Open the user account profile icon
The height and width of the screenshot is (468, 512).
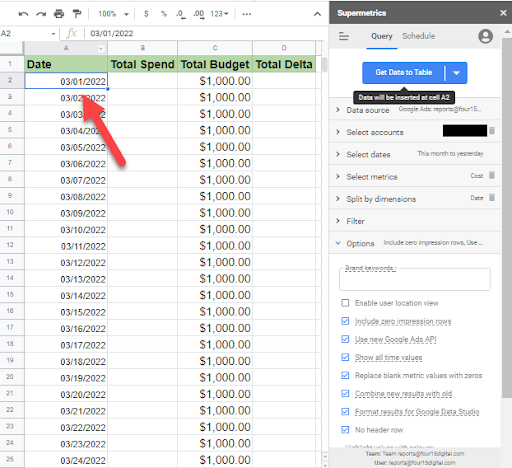485,36
